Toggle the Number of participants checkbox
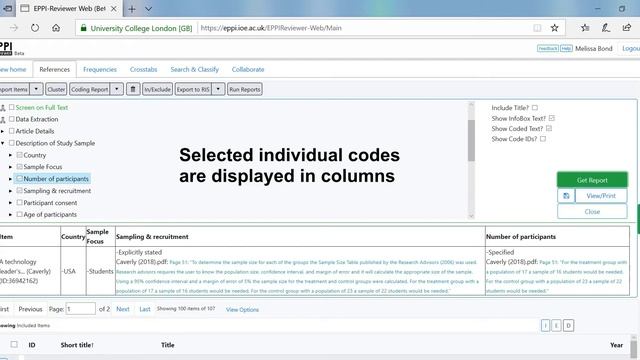The image size is (640, 360). click(x=20, y=179)
